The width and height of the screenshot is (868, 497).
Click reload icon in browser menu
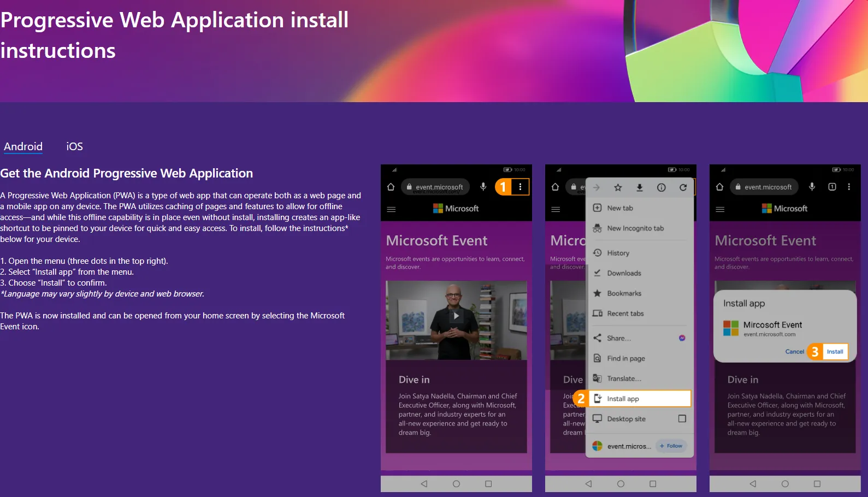pos(683,187)
